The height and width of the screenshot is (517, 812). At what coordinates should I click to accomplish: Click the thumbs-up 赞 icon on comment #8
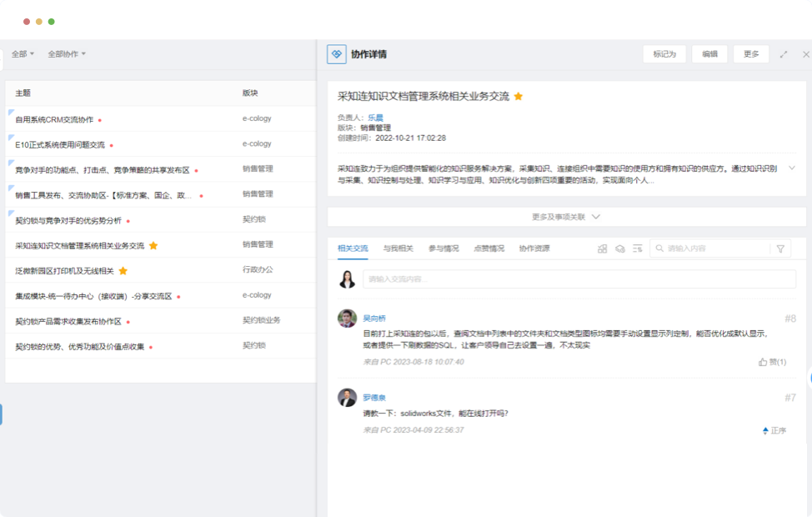coord(763,362)
